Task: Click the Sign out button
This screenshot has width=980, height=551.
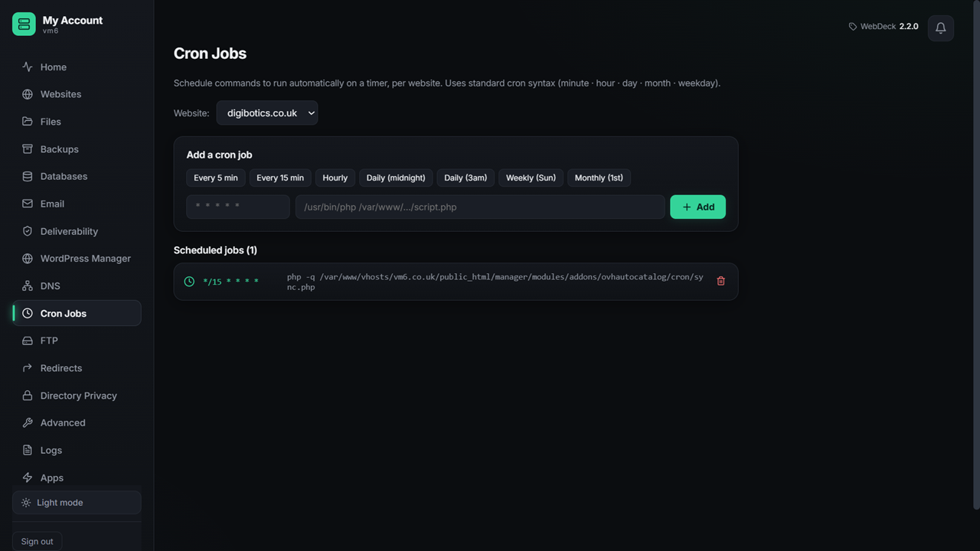Action: tap(37, 541)
